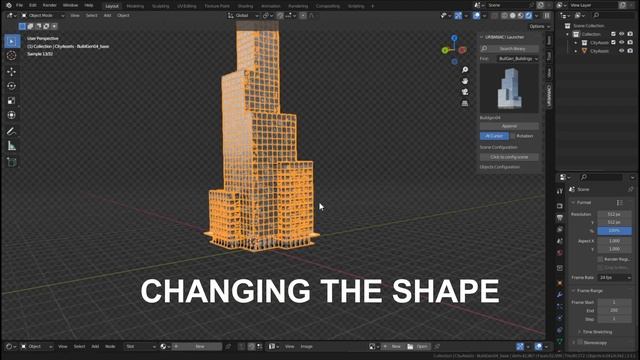
Task: Pin the Scene properties panel
Action: click(x=631, y=189)
